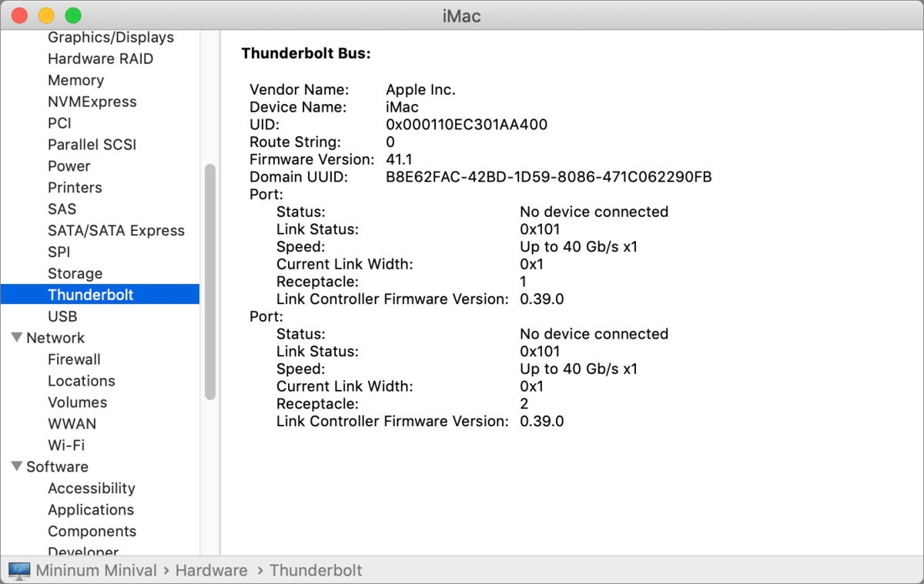Viewport: 924px width, 584px height.
Task: Click the iMac window title
Action: point(462,15)
